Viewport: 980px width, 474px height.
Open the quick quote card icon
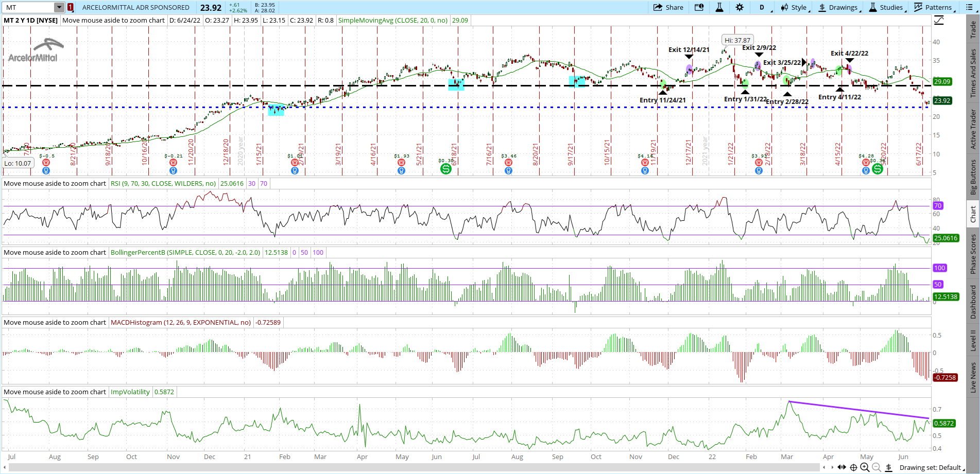tap(699, 7)
